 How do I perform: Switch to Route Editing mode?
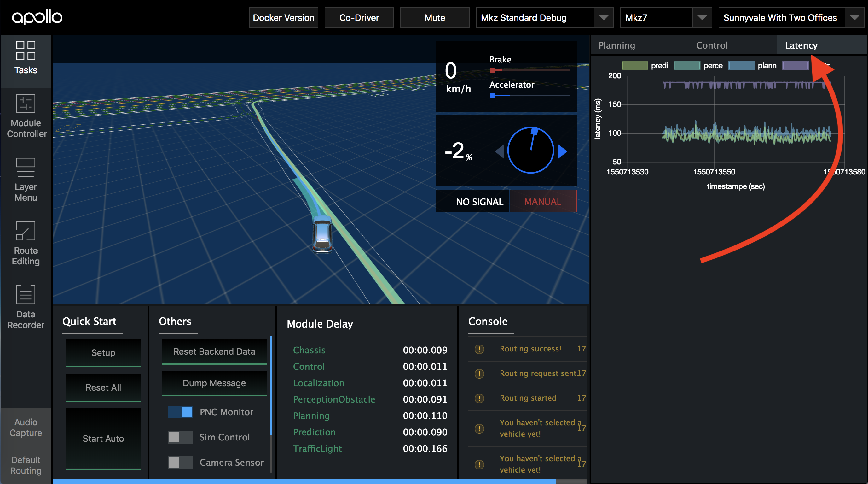(x=26, y=243)
